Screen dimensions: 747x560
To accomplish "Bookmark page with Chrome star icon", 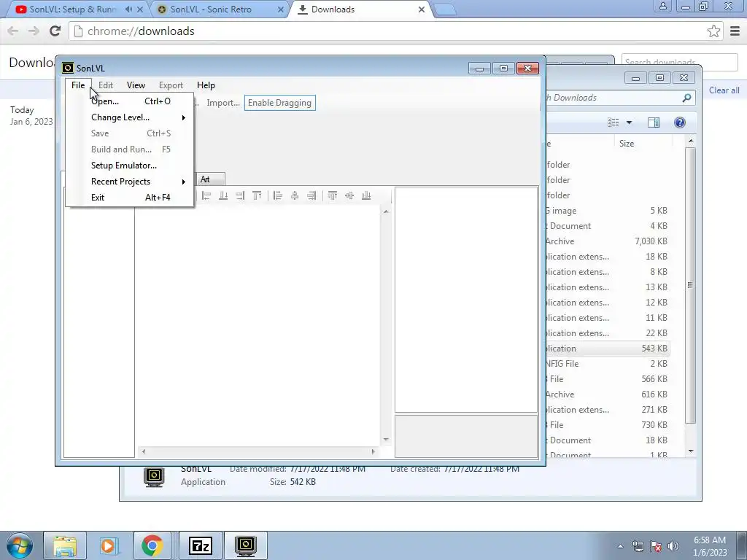I will tap(713, 31).
